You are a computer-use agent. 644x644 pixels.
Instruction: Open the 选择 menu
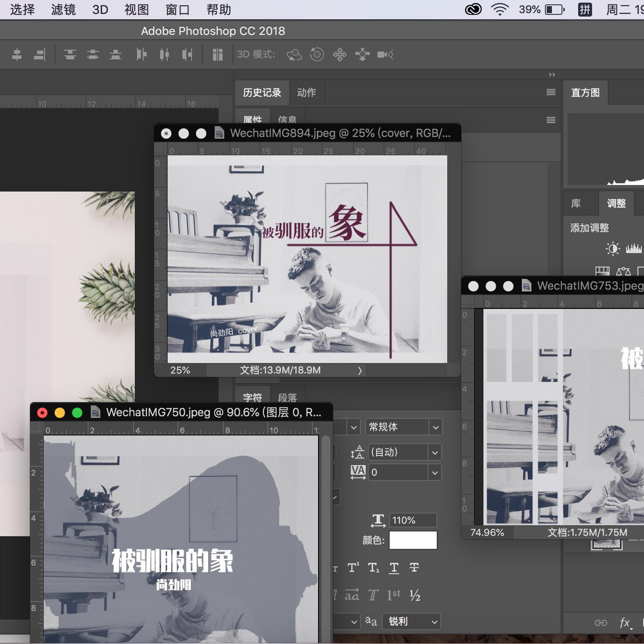tap(22, 9)
